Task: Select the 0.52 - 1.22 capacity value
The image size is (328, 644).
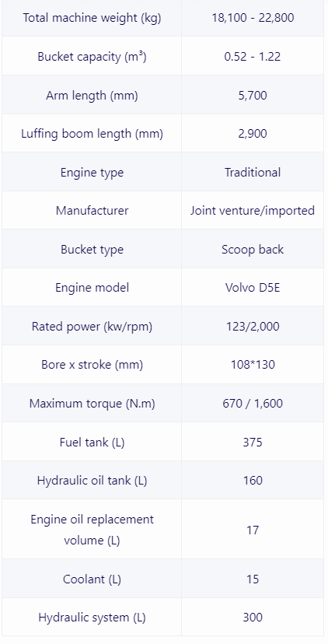Action: click(253, 56)
